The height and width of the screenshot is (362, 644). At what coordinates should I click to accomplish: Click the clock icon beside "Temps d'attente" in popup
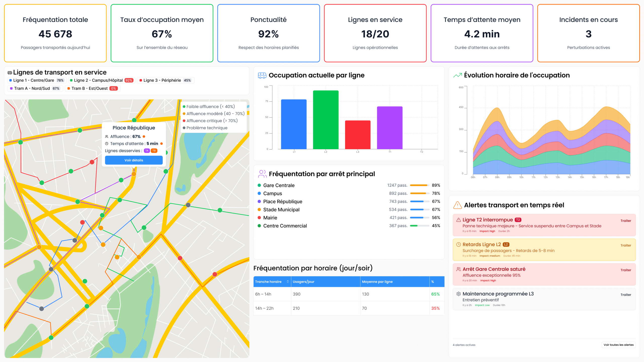(x=107, y=144)
